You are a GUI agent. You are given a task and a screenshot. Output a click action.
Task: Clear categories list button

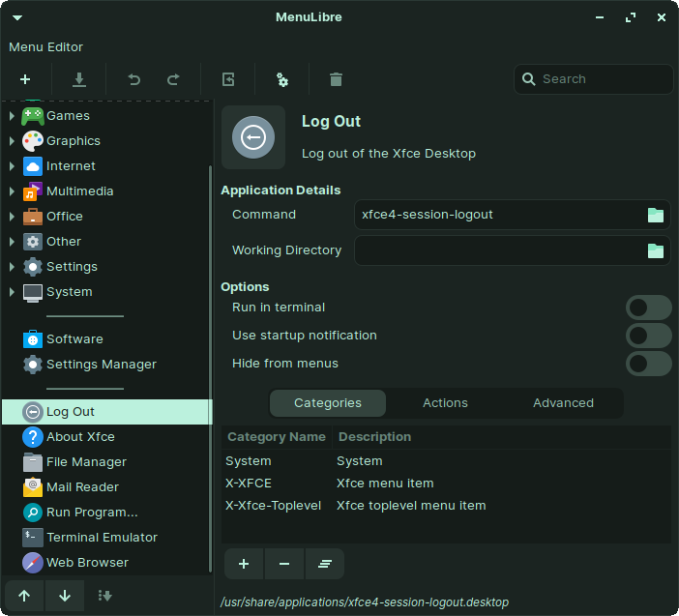coord(325,564)
